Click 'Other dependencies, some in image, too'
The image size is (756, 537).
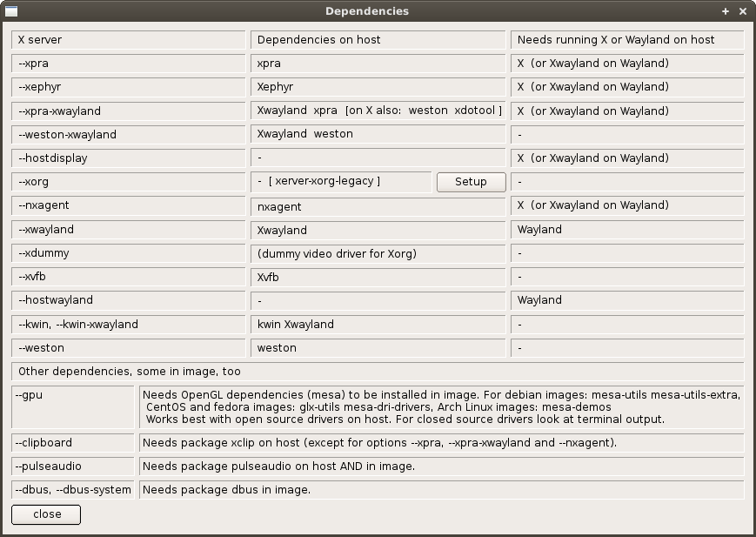[x=378, y=372]
